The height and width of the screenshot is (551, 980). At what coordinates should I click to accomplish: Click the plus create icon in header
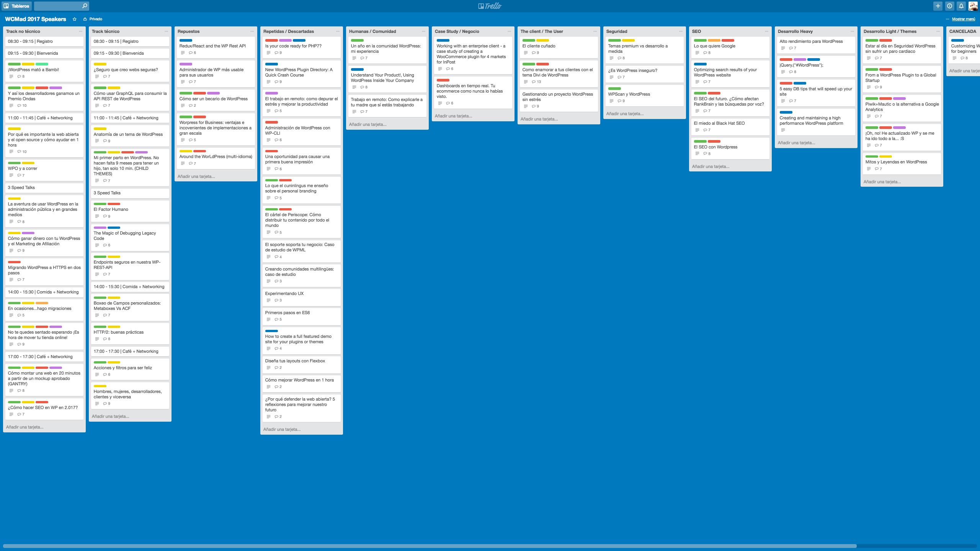(938, 6)
